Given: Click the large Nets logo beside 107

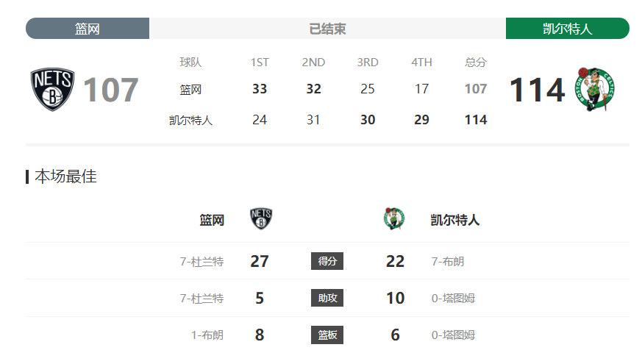Looking at the screenshot, I should (x=52, y=89).
